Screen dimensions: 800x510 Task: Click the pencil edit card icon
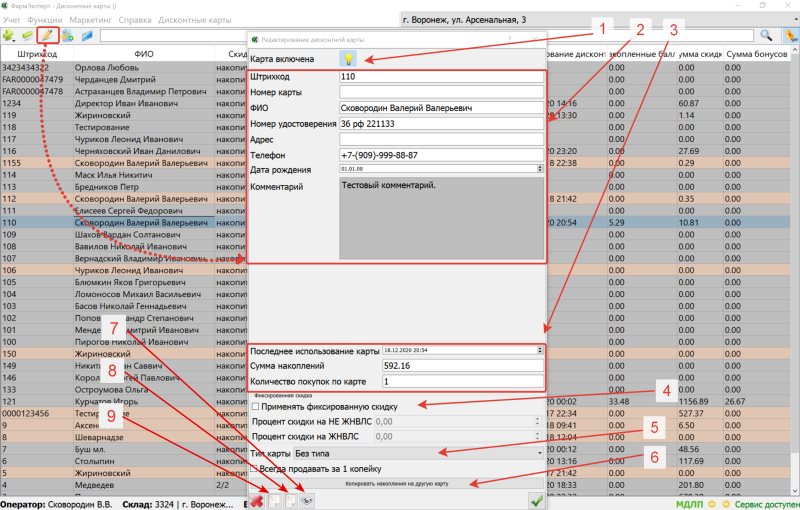tap(45, 36)
